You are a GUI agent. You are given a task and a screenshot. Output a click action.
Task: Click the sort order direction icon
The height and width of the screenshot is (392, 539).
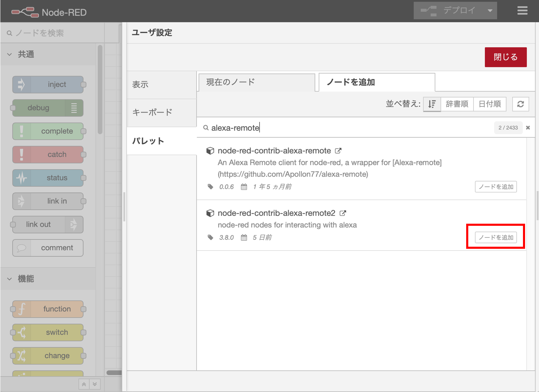432,104
